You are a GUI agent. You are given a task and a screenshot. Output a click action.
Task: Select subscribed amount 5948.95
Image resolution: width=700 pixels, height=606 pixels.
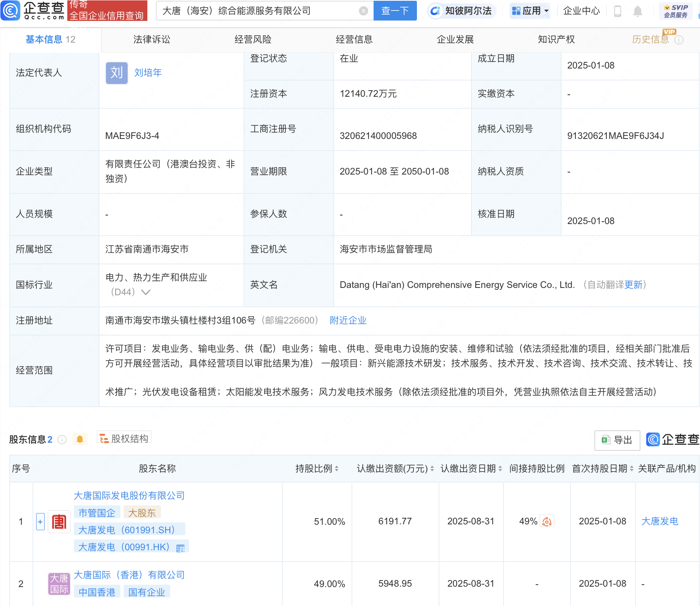tap(395, 584)
